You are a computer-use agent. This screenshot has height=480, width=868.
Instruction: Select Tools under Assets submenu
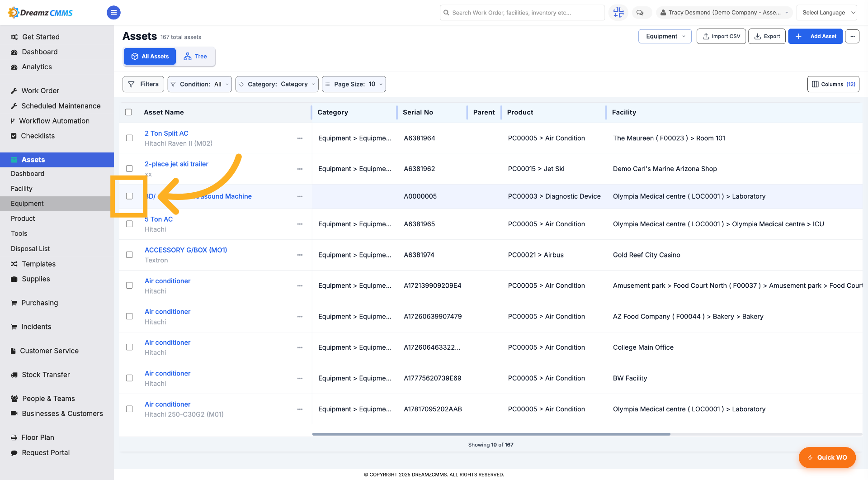(x=19, y=233)
